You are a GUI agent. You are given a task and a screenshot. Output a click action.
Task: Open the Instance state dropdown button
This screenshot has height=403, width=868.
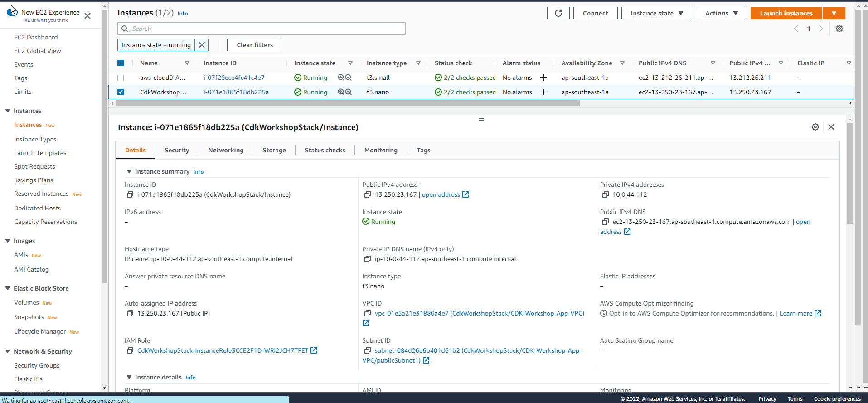coord(656,13)
